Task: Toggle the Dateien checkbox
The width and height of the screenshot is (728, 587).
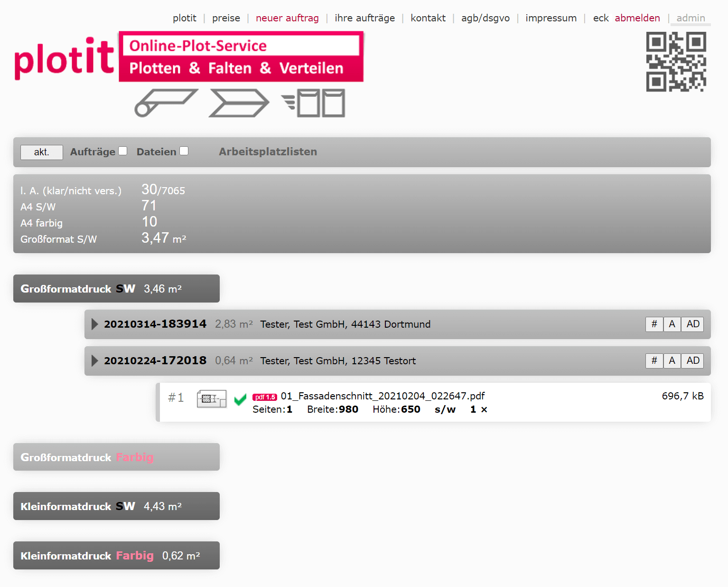Action: (x=184, y=151)
